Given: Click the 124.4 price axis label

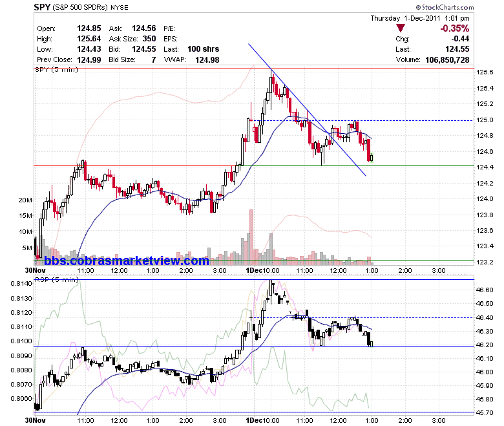Looking at the screenshot, I should [485, 167].
